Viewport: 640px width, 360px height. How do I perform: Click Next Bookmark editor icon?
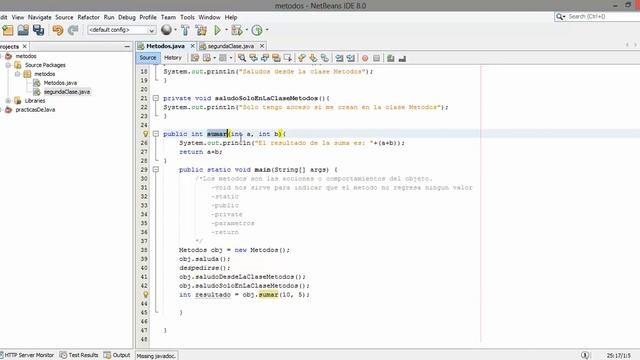click(x=313, y=58)
